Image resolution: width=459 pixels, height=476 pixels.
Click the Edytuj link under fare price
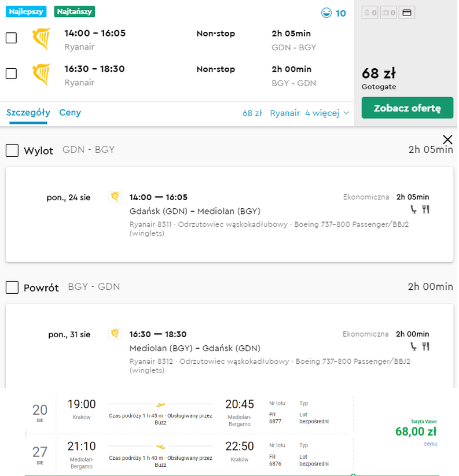click(430, 444)
